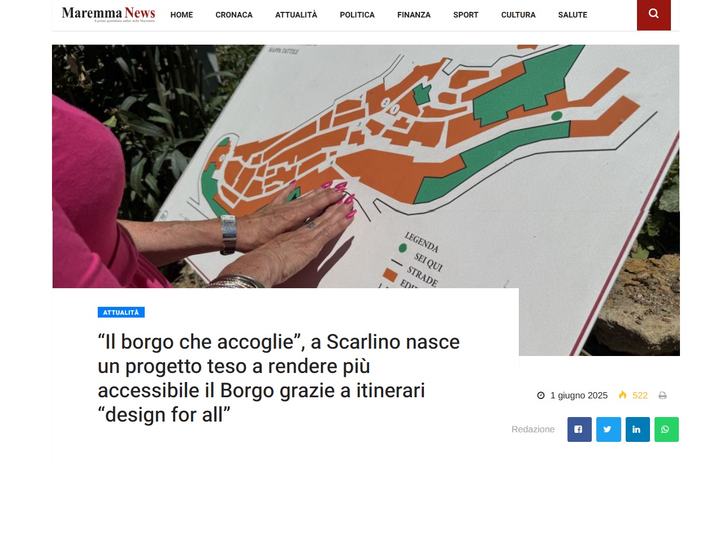Screen dimensions: 728x560
Task: Open the FINANZA section
Action: pyautogui.click(x=414, y=15)
